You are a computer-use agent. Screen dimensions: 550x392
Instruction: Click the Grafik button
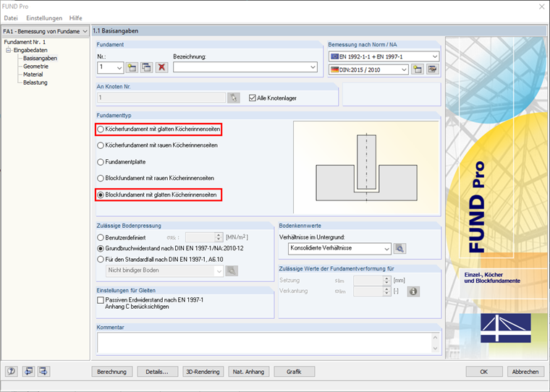coord(294,372)
